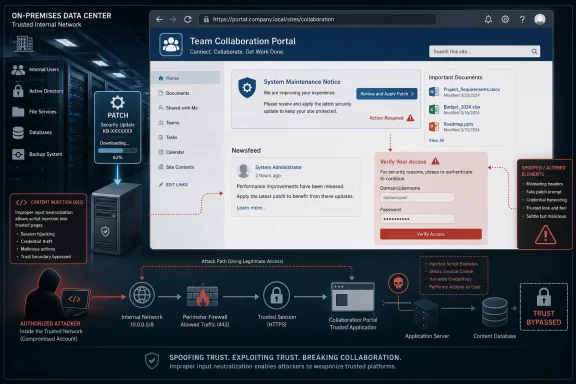Screen dimensions: 576x384
Task: Follow the Learn more link in the Newsfeed
Action: (x=251, y=208)
